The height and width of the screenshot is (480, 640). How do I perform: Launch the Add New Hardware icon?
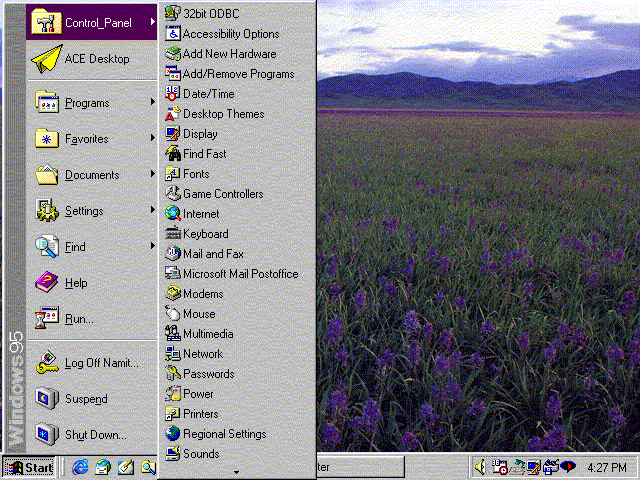pyautogui.click(x=173, y=53)
